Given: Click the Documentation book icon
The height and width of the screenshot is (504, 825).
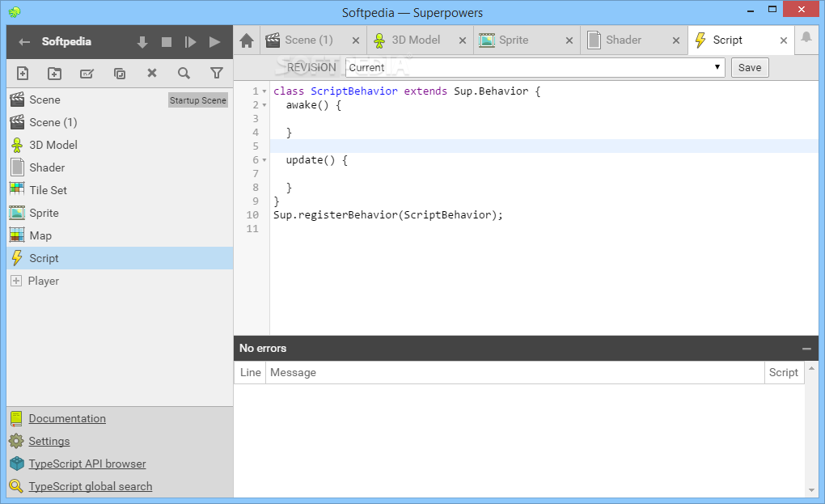Looking at the screenshot, I should click(16, 418).
